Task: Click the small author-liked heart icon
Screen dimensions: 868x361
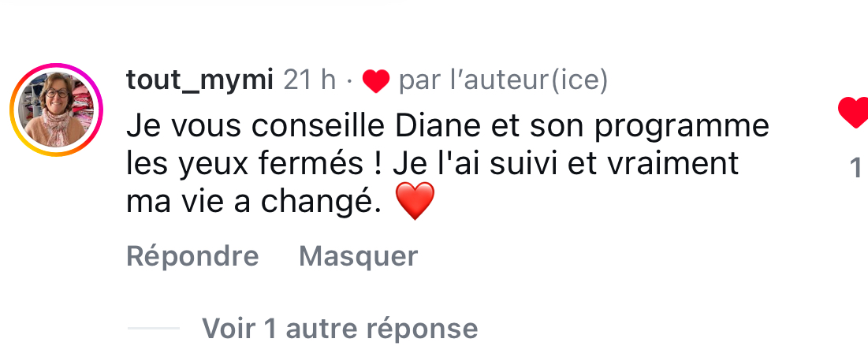Action: pyautogui.click(x=376, y=80)
